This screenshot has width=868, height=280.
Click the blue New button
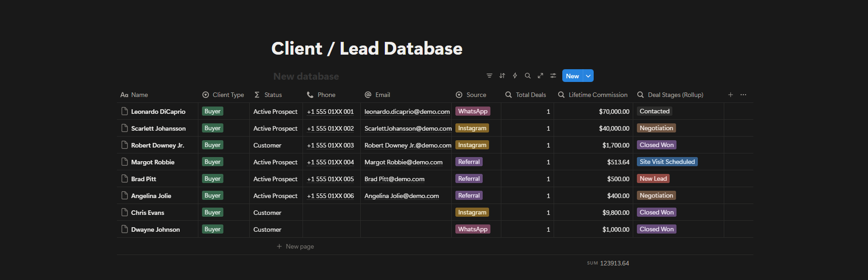point(572,76)
